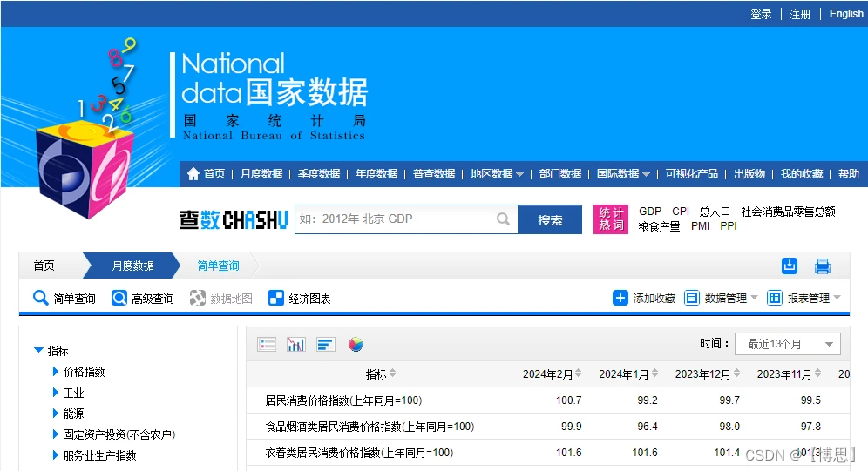Expand 价格指数 tree node
The width and height of the screenshot is (868, 471).
(56, 372)
